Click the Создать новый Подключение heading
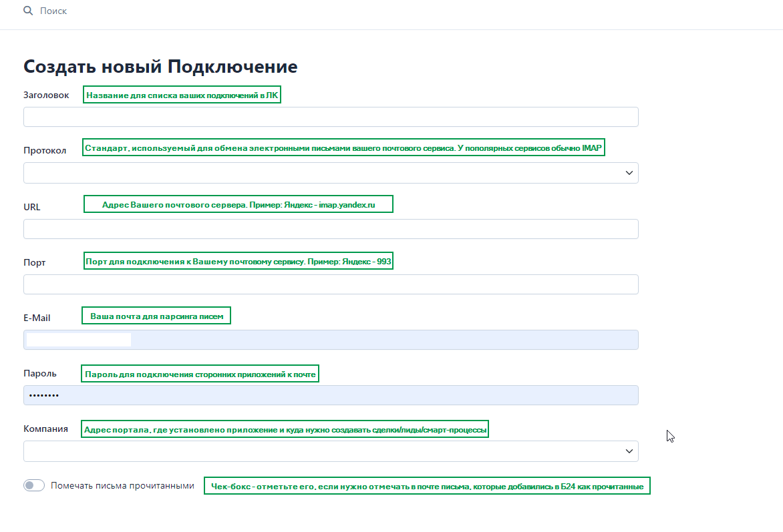This screenshot has width=783, height=532. (160, 67)
